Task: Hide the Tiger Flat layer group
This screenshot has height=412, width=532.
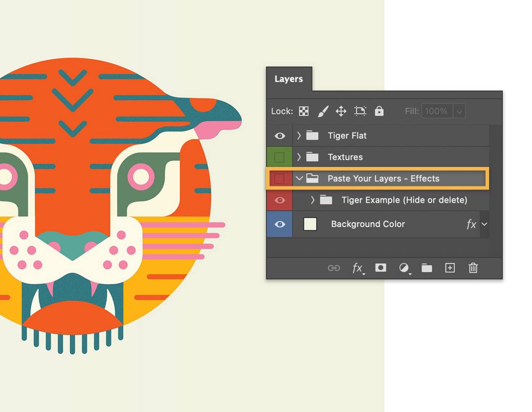Action: pyautogui.click(x=280, y=135)
